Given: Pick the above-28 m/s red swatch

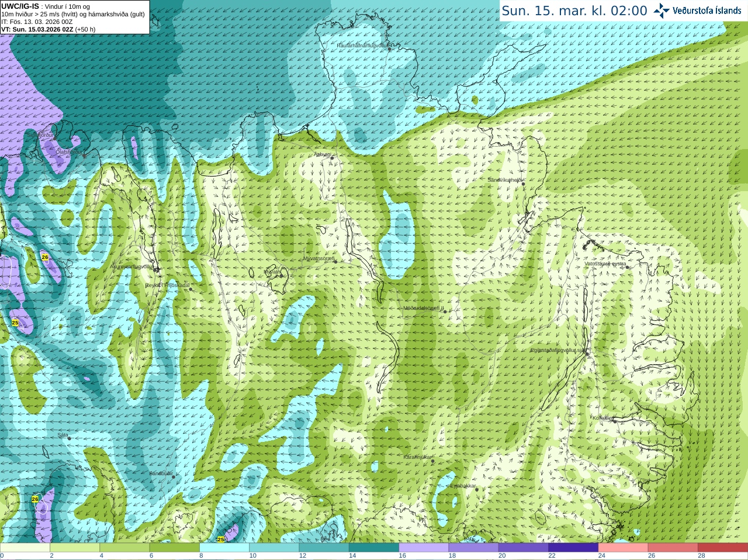Looking at the screenshot, I should click(723, 548).
